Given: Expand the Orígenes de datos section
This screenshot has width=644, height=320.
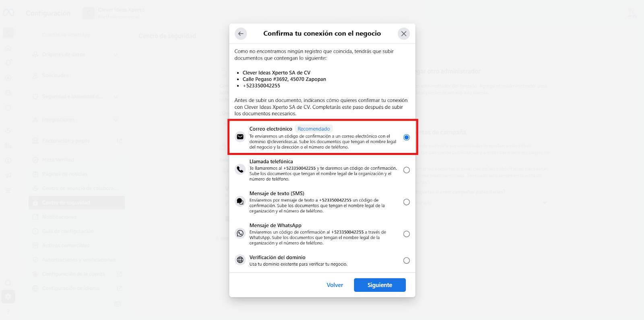Looking at the screenshot, I should click(116, 54).
